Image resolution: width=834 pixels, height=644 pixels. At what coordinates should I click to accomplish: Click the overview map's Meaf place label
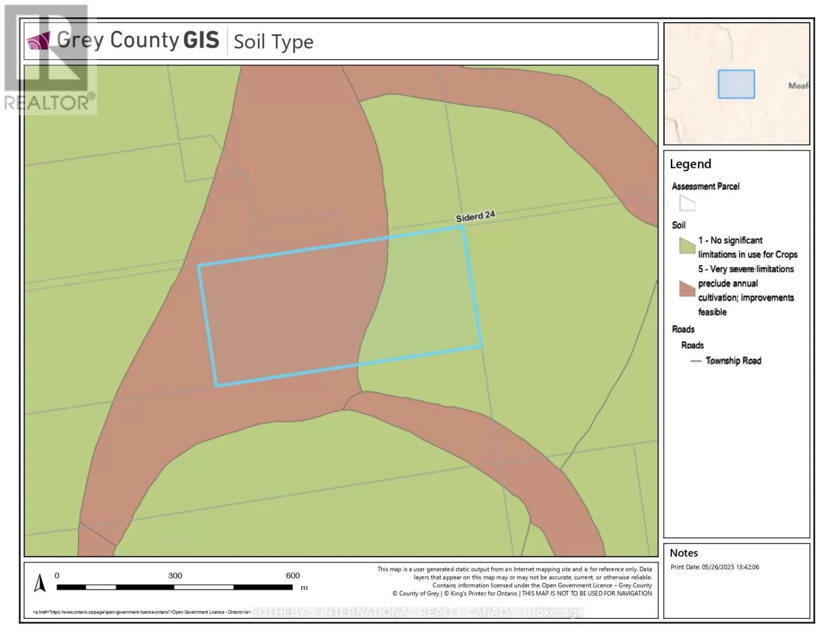[x=798, y=86]
